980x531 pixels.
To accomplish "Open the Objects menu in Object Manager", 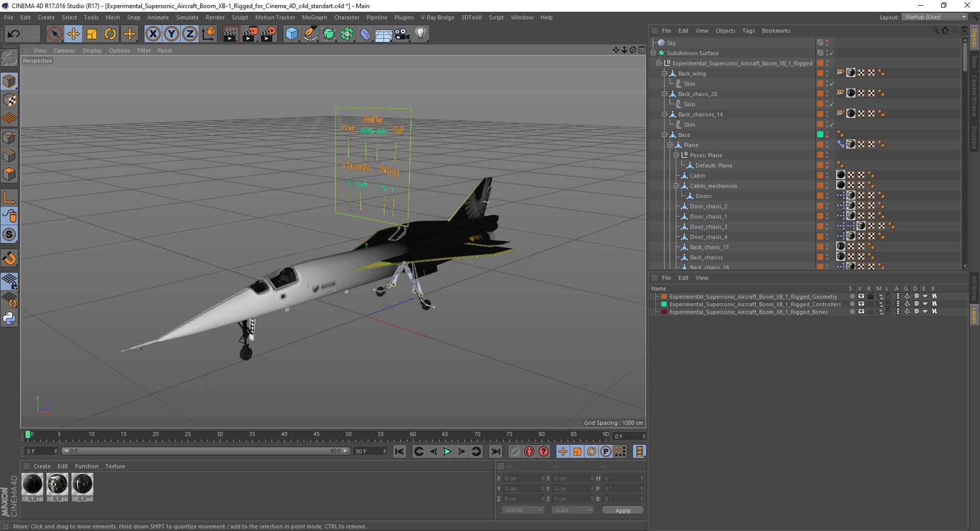I will pyautogui.click(x=725, y=31).
